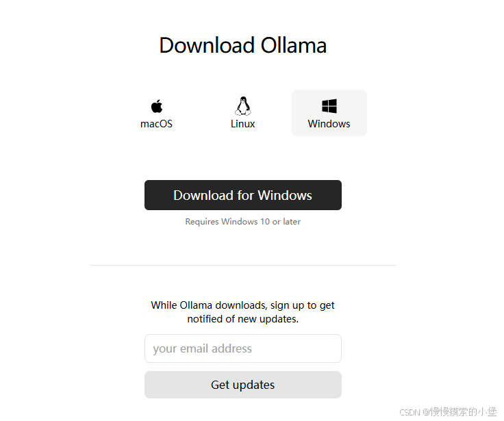Click the "Requires Windows 10 or later" note
504x421 pixels.
pyautogui.click(x=243, y=222)
